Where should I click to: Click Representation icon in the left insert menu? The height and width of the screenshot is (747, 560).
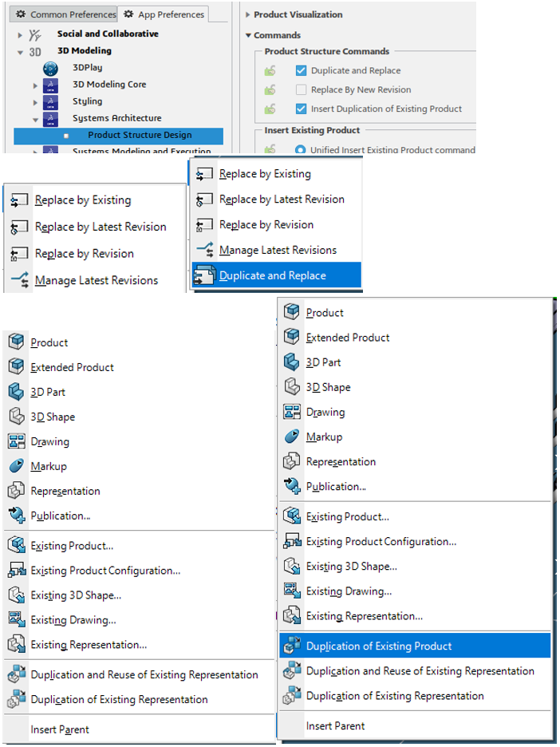click(16, 490)
